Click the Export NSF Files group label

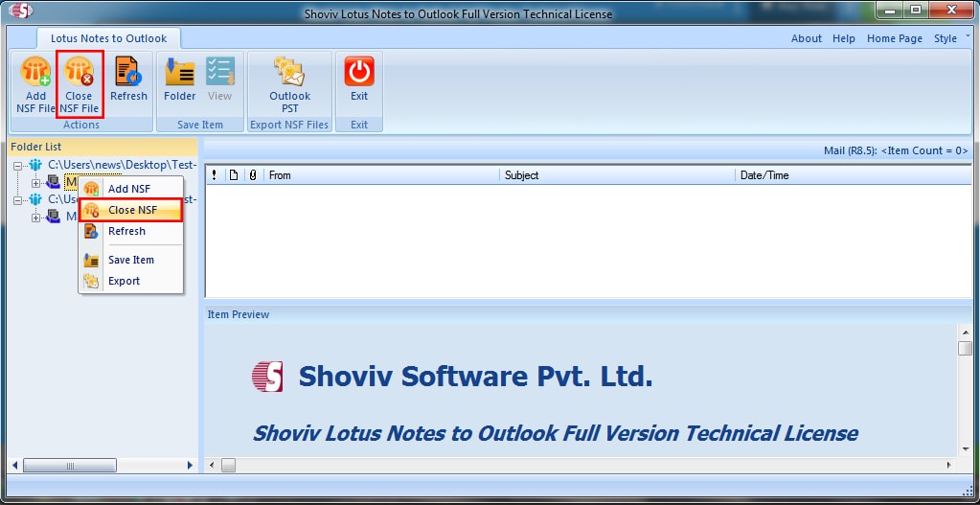(289, 125)
